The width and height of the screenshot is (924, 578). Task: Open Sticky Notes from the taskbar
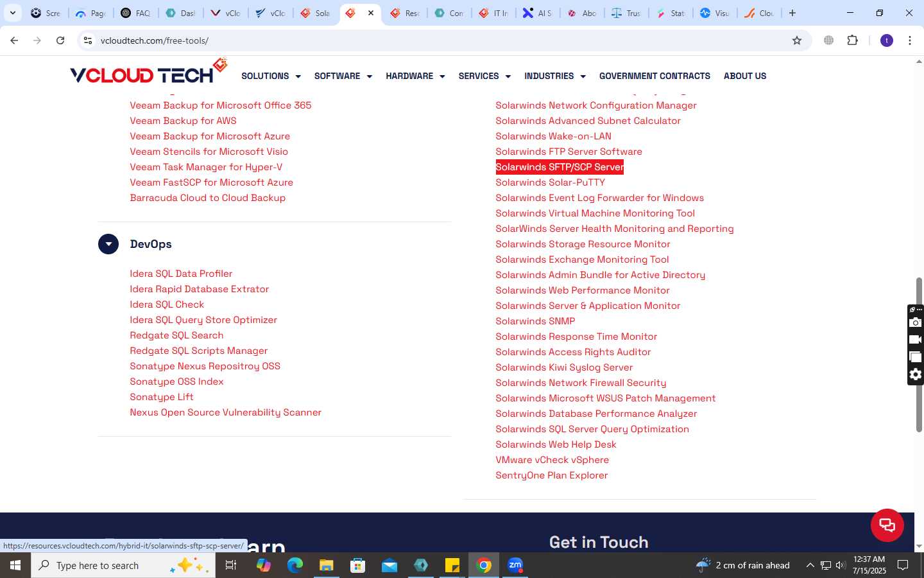452,565
